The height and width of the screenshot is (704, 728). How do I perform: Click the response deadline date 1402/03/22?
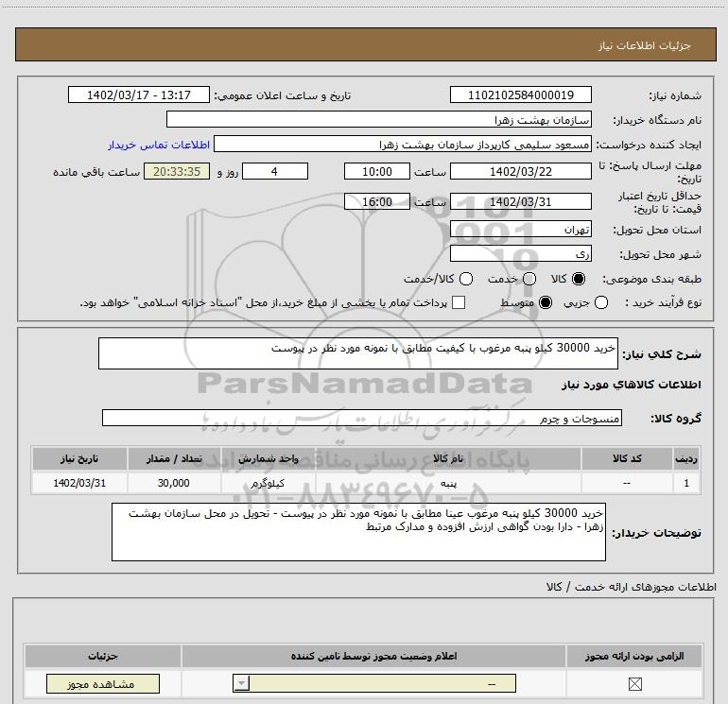point(520,171)
